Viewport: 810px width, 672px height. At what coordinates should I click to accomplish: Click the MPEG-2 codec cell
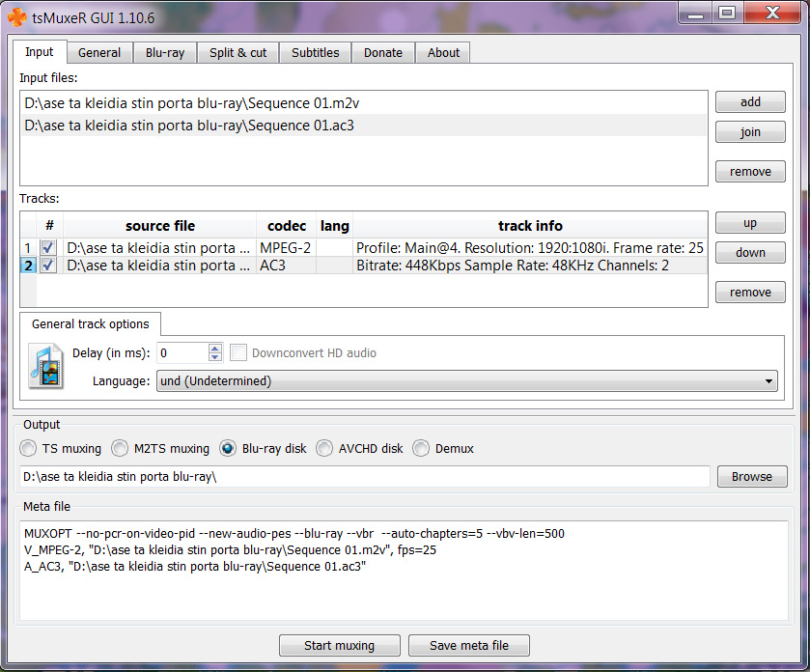pos(286,248)
